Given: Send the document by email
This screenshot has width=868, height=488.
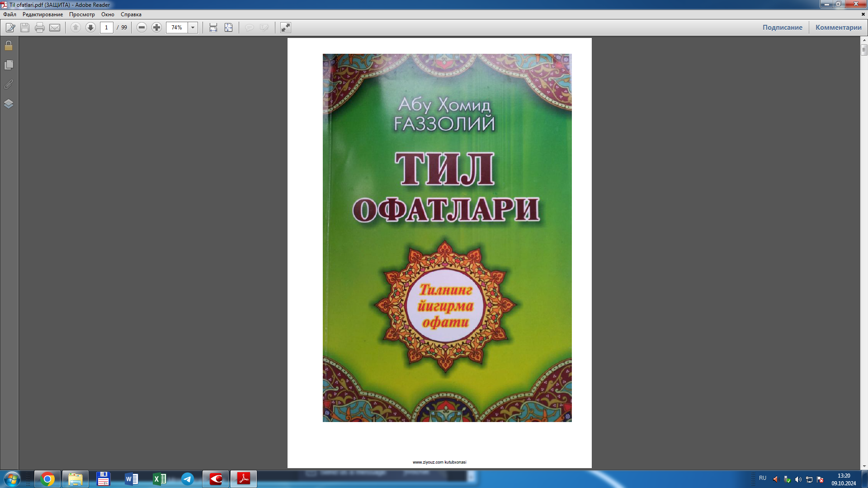Looking at the screenshot, I should click(x=55, y=28).
